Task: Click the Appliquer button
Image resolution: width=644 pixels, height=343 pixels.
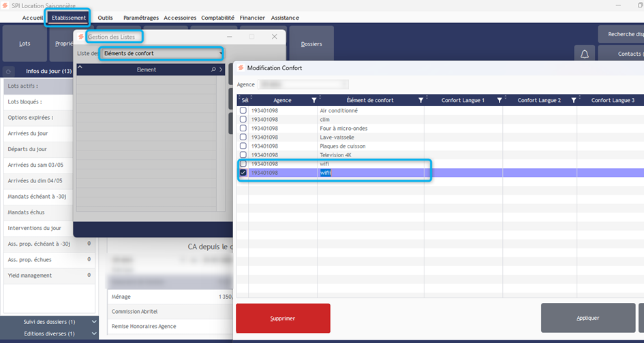Action: (587, 318)
